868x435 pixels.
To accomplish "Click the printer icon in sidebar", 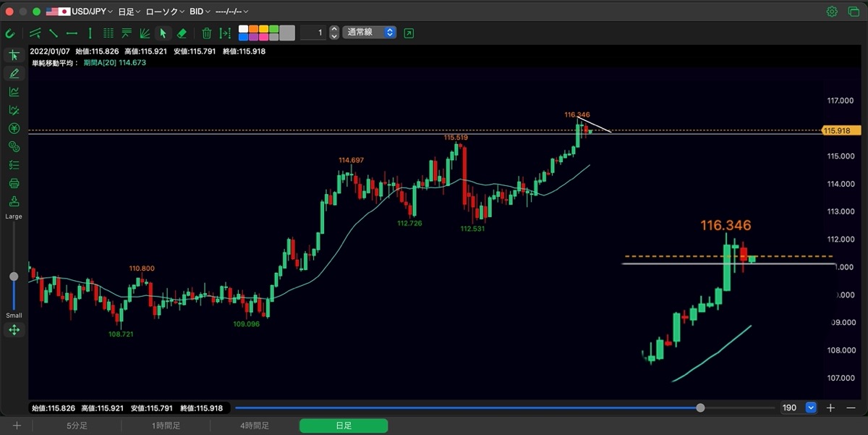I will tap(14, 183).
